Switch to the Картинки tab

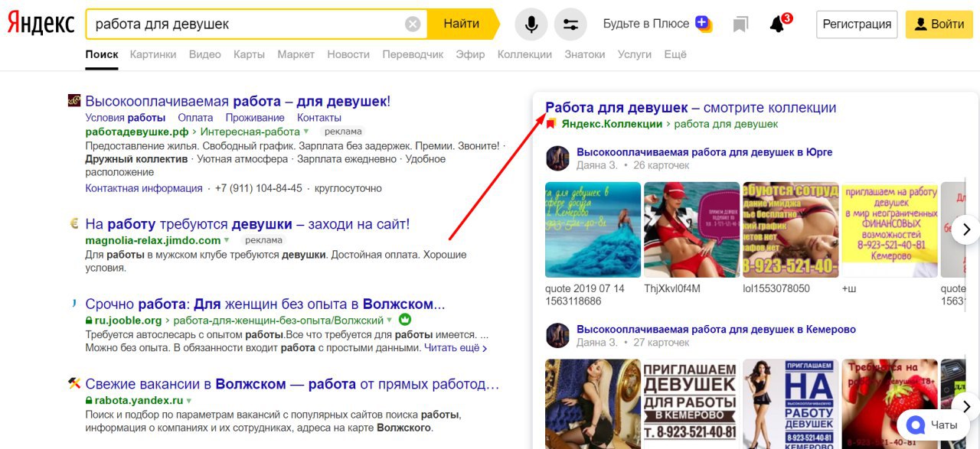(x=153, y=54)
